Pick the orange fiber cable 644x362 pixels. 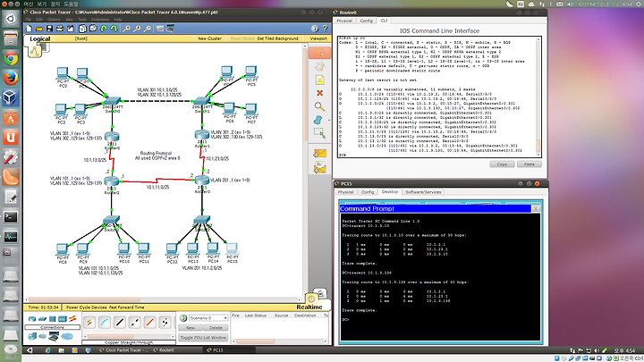pos(150,323)
